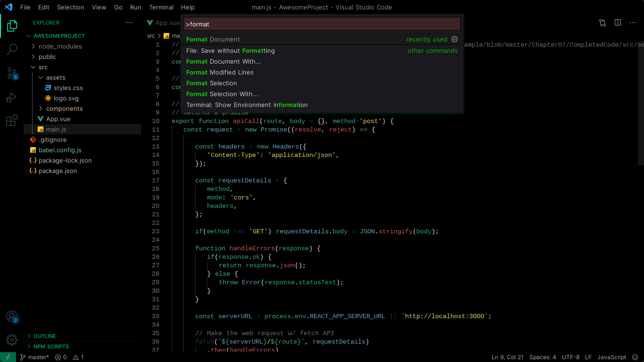
Task: Change file encoding UTF-8
Action: (x=570, y=357)
